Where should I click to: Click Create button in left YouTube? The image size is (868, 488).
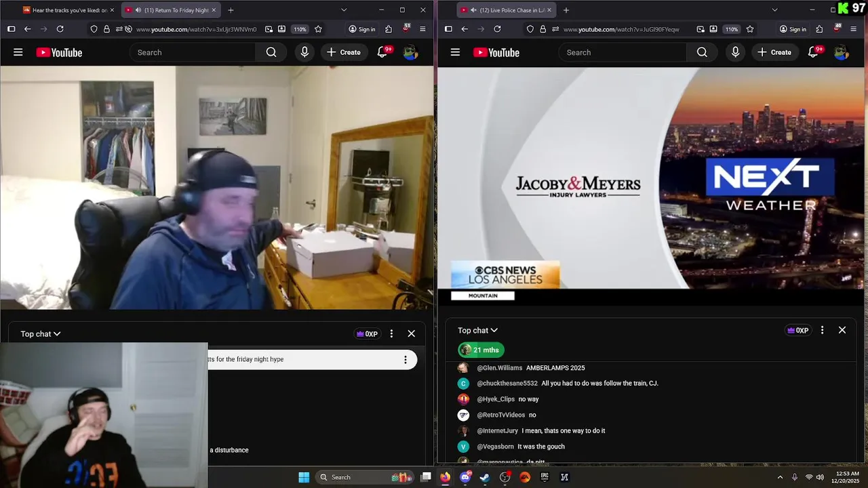(x=344, y=52)
